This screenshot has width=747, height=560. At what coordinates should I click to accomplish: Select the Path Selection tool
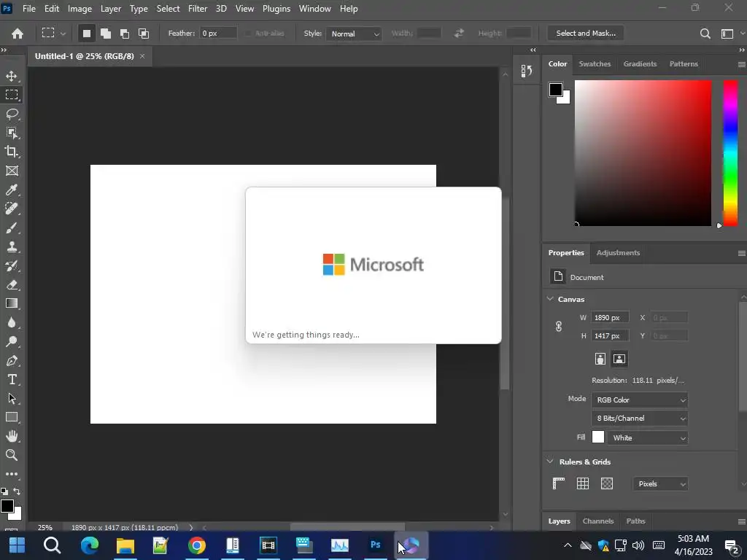(12, 399)
